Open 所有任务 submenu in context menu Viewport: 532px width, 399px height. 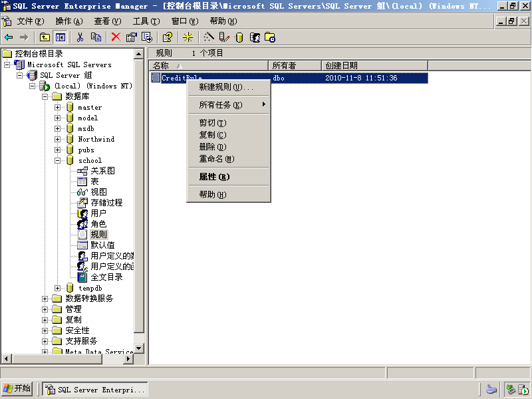(228, 105)
